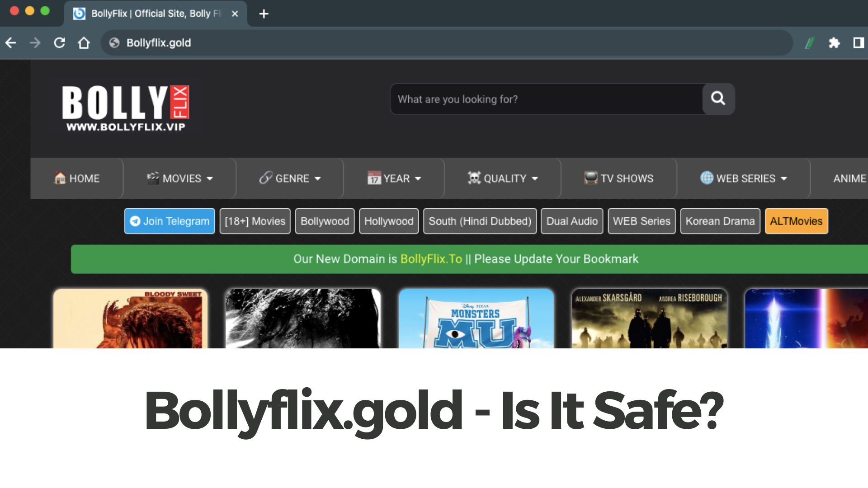868x488 pixels.
Task: Open the browser home page icon
Action: click(x=84, y=43)
